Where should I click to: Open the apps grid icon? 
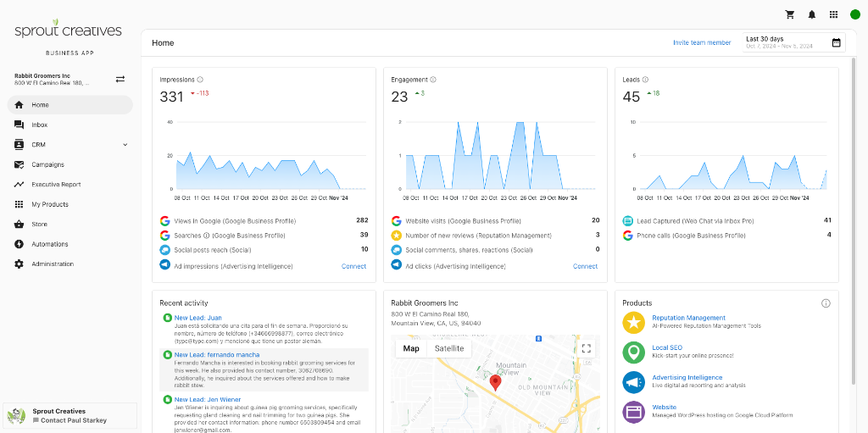833,14
